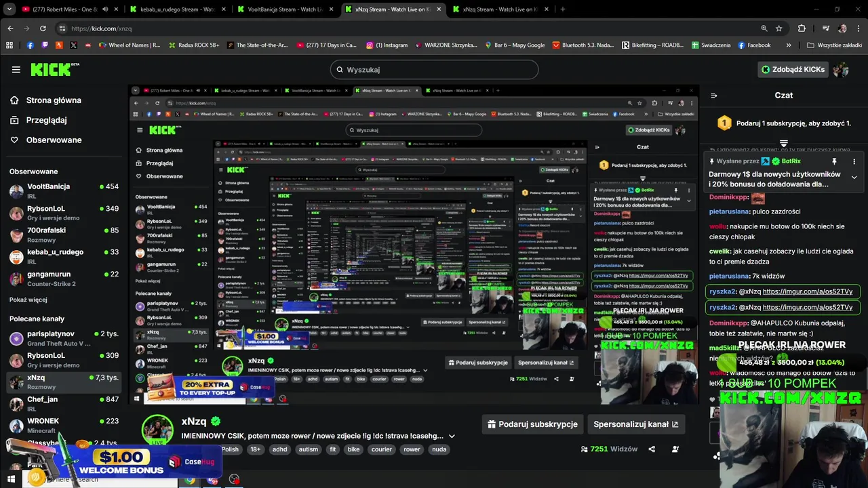Viewport: 868px width, 488px height.
Task: Select the courier tag under the stream title
Action: coord(382,449)
